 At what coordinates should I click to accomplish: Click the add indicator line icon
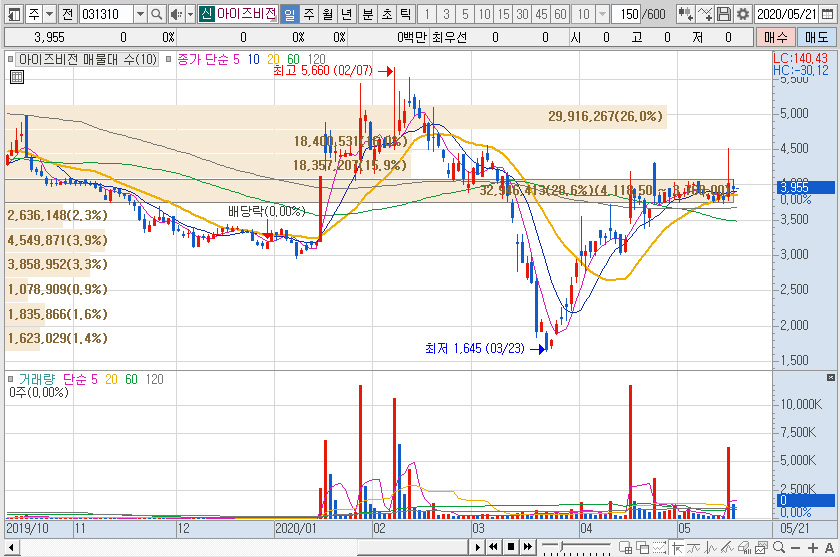[x=704, y=14]
